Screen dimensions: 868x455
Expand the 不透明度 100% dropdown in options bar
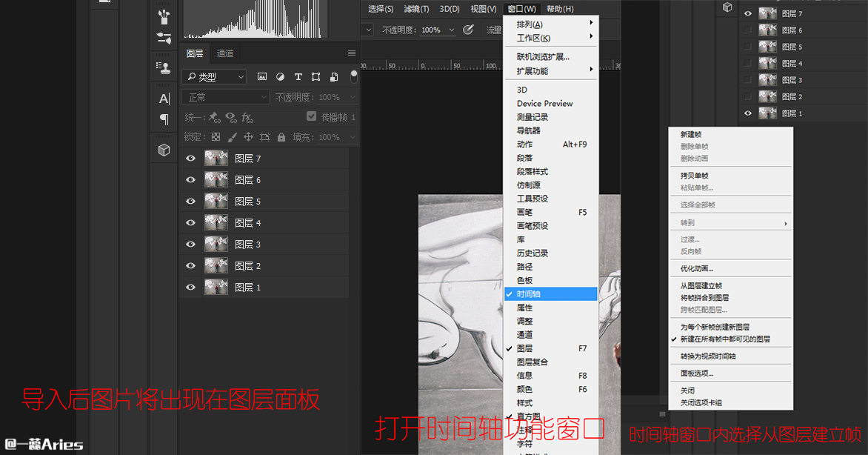tap(451, 30)
